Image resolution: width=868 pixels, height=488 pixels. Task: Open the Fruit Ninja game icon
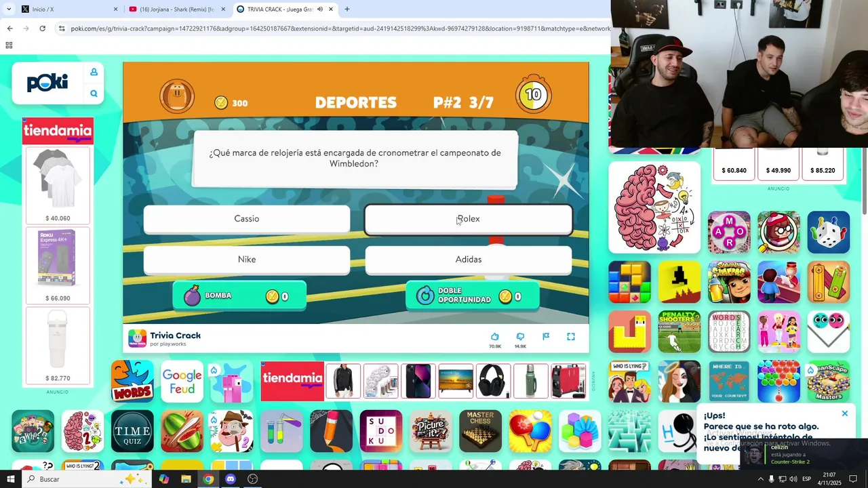182,431
